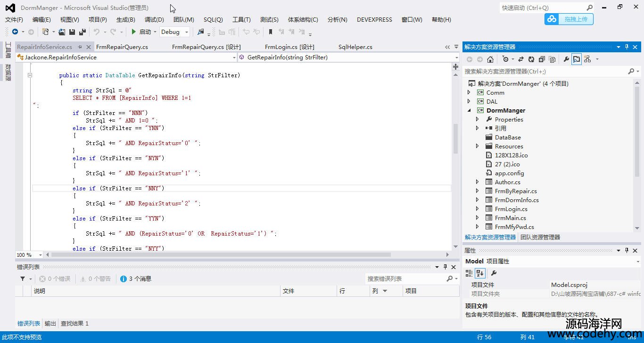
Task: Click the Save All toolbar icon
Action: [x=82, y=32]
